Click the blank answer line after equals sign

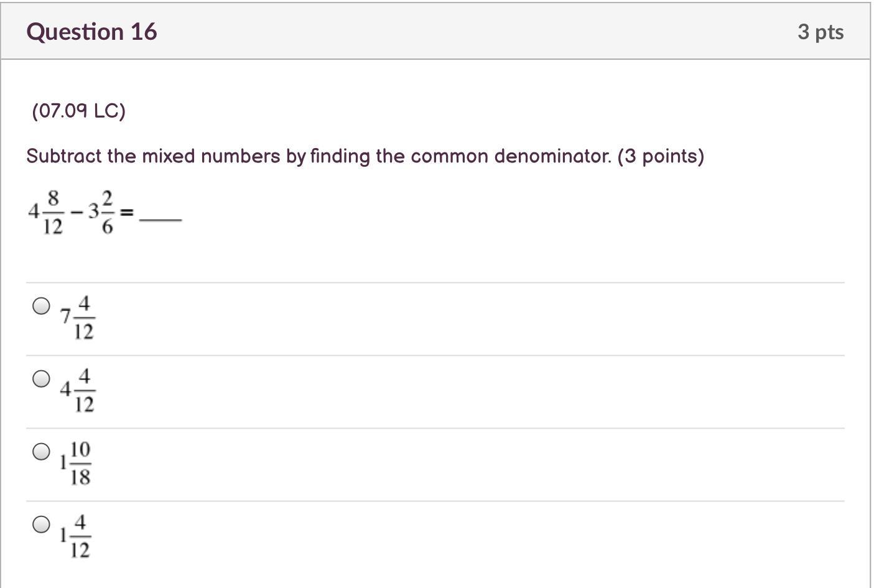(x=160, y=219)
